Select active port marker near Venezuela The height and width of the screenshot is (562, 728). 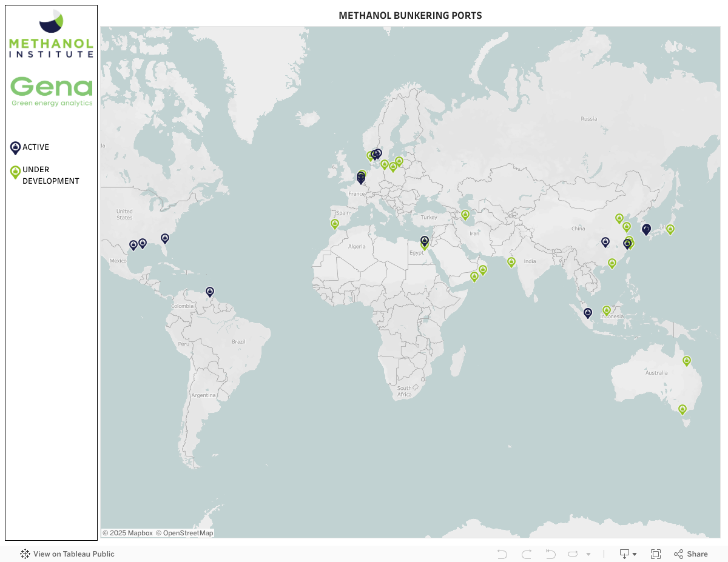[210, 292]
